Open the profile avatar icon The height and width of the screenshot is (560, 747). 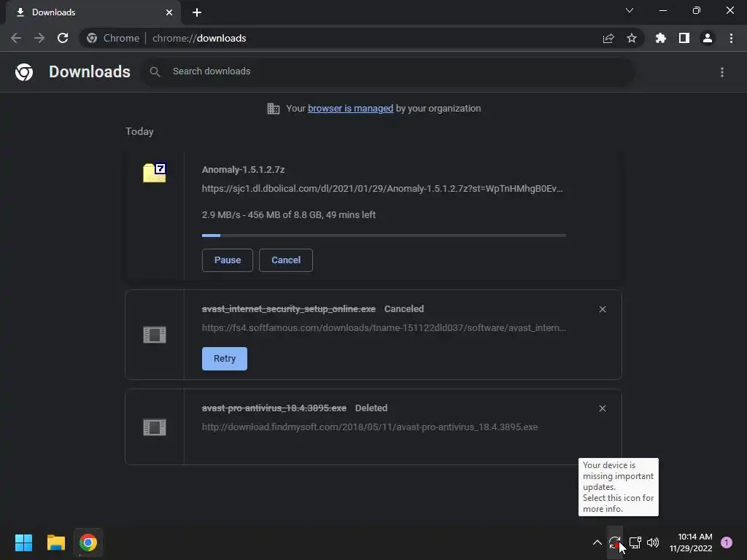point(708,38)
